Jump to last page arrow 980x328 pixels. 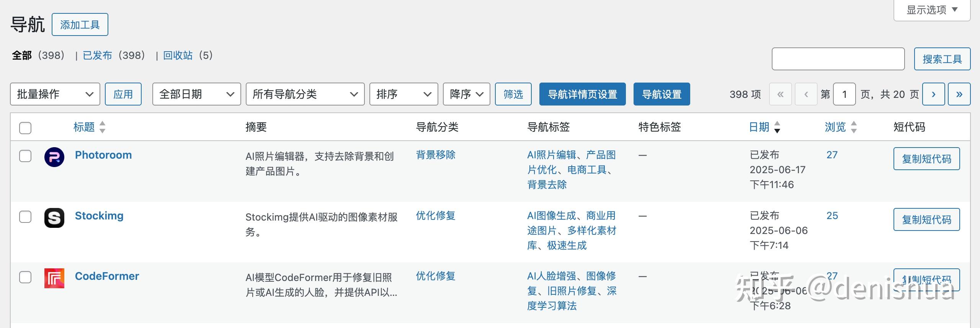click(959, 94)
